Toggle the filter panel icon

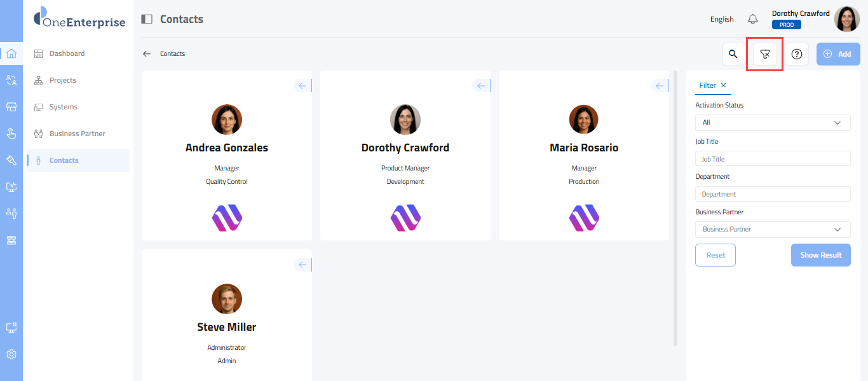(x=765, y=54)
